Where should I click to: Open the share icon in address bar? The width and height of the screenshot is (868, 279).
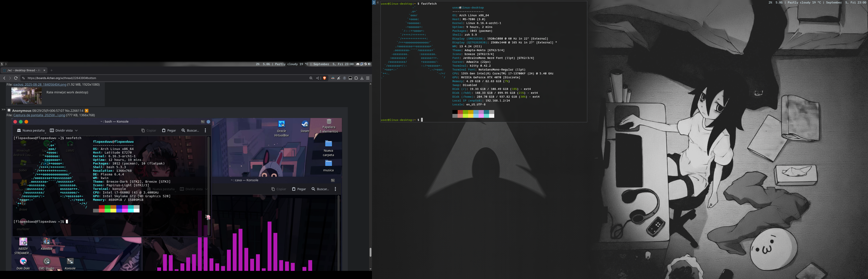[317, 78]
